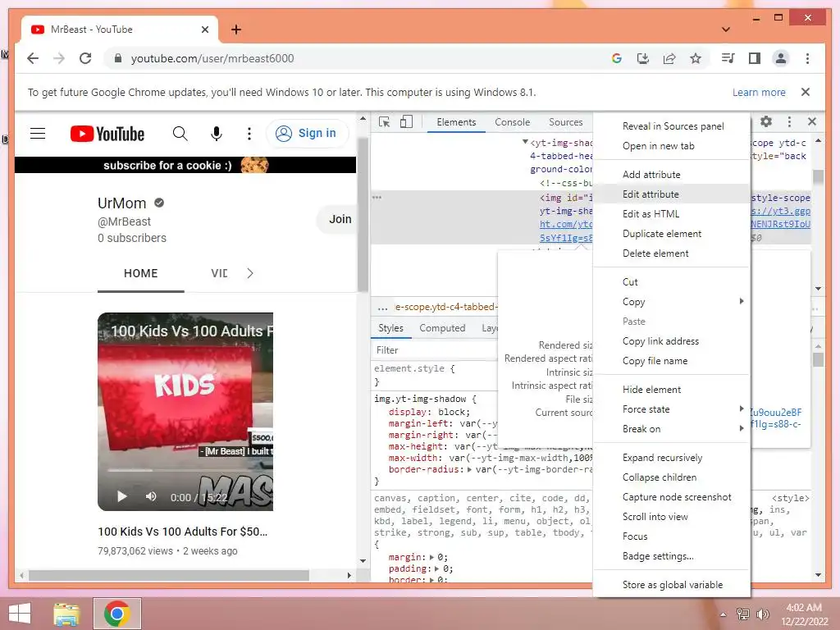Open Chrome three-dot menu

point(807,58)
